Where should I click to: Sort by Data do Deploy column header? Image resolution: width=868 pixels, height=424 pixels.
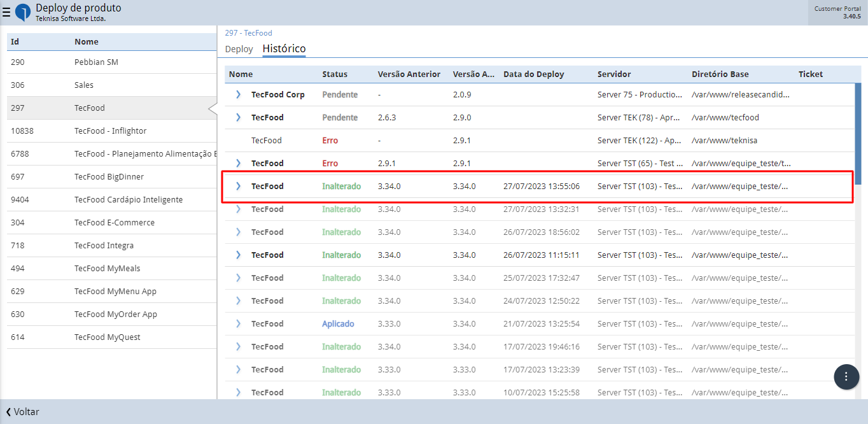point(534,74)
